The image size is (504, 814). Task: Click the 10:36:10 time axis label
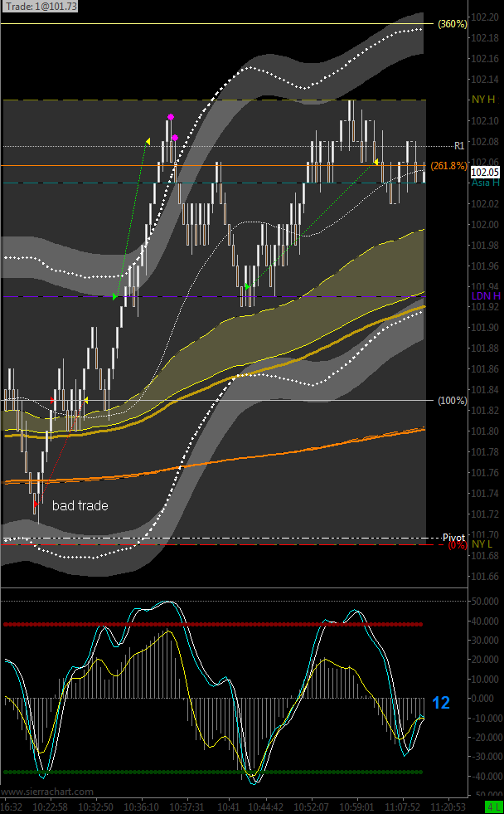[142, 807]
